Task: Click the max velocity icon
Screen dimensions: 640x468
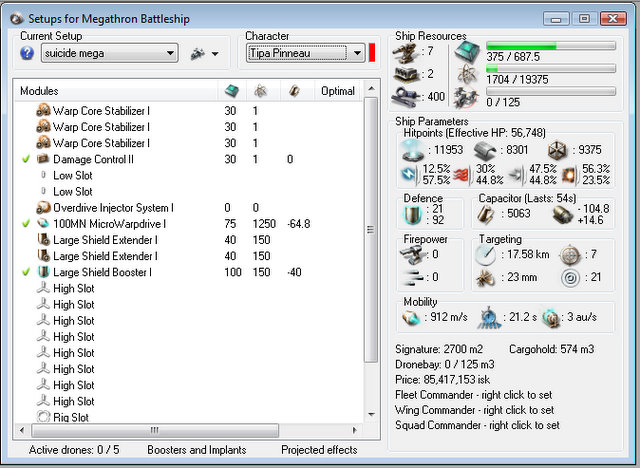Action: [x=411, y=317]
